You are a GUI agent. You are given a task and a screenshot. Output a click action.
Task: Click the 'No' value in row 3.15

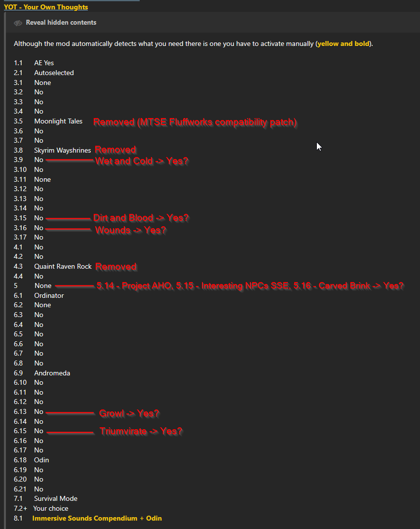pos(39,218)
